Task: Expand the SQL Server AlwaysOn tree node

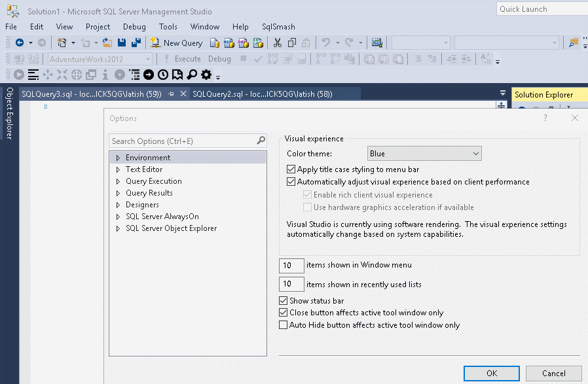Action: pos(118,217)
